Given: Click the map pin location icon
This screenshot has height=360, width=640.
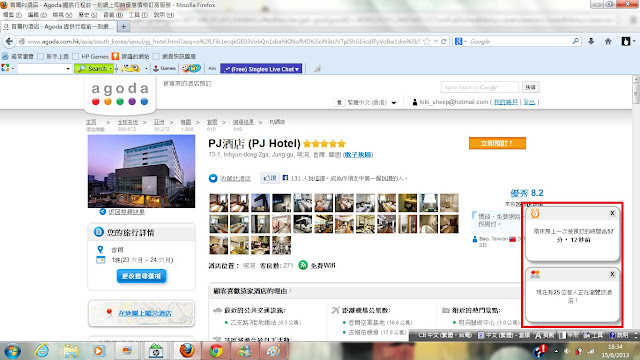Looking at the screenshot, I should (x=100, y=249).
